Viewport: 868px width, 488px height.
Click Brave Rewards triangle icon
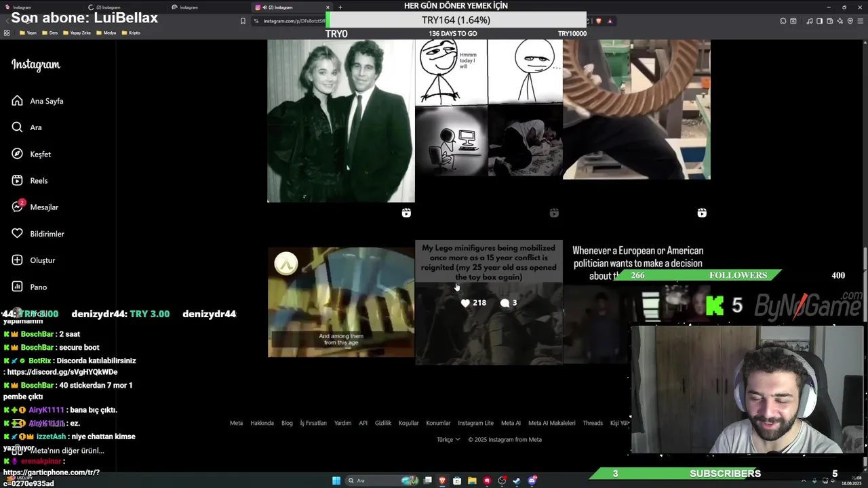610,21
